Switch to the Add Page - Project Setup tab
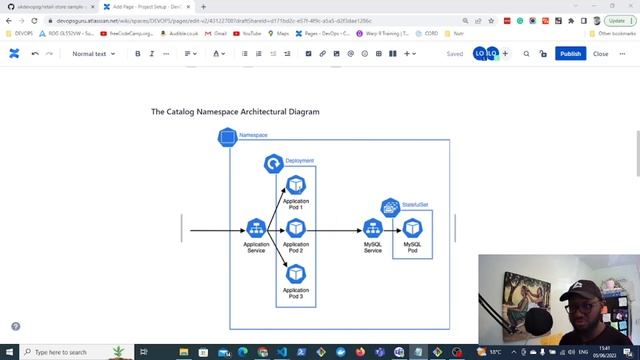This screenshot has height=360, width=640. (x=147, y=7)
